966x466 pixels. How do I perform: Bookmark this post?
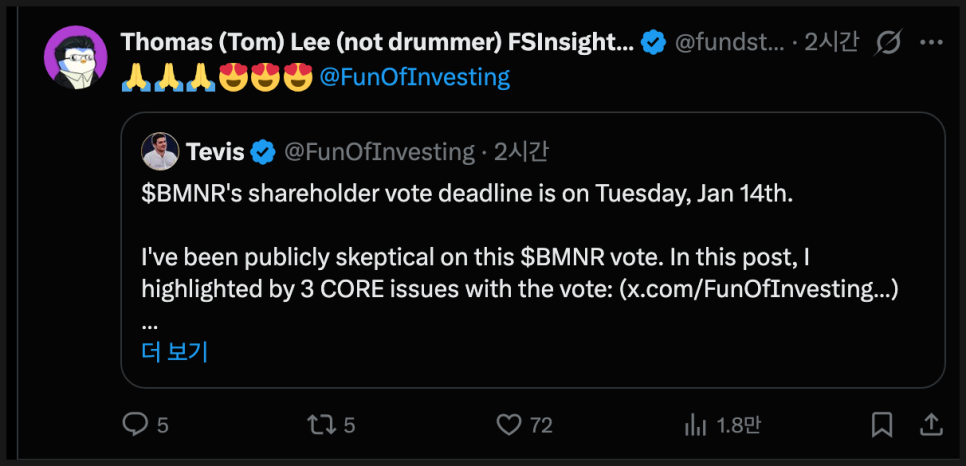point(881,425)
